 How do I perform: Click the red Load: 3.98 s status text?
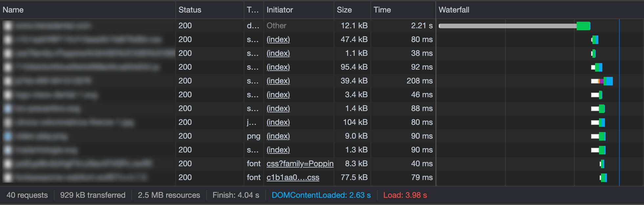pyautogui.click(x=405, y=195)
